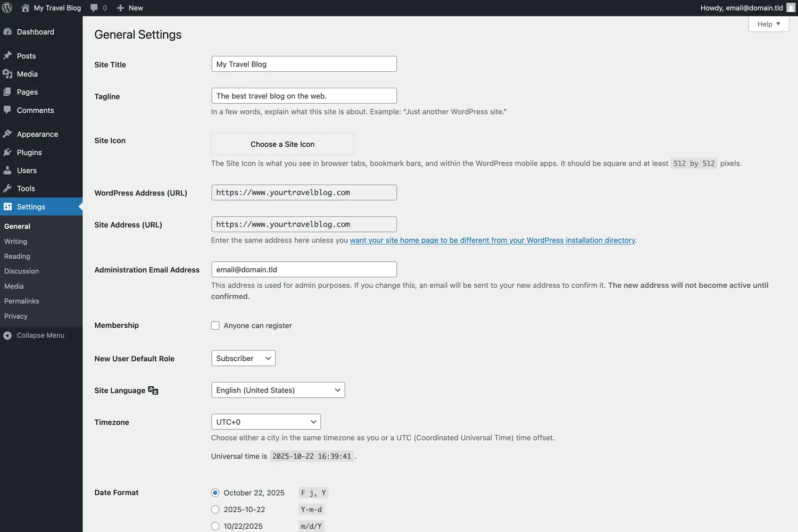Viewport: 798px width, 532px height.
Task: Click the profile avatar in the top bar
Action: [790, 7]
